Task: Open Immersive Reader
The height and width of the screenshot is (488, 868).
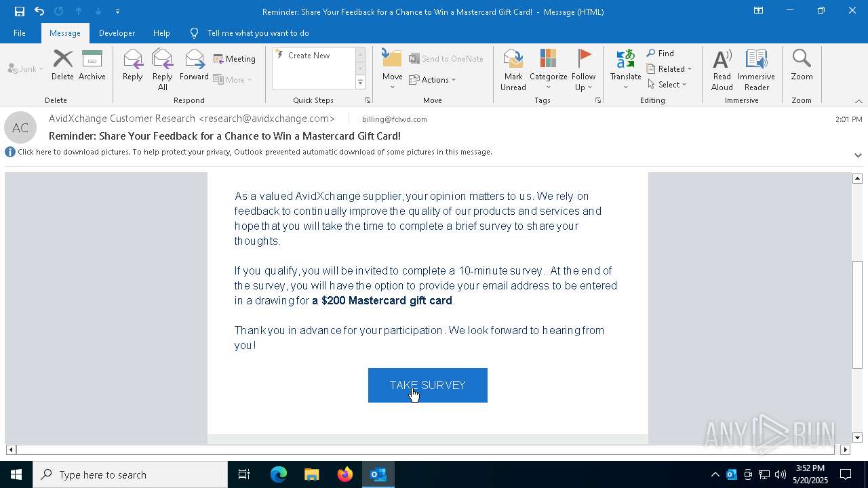Action: (756, 70)
